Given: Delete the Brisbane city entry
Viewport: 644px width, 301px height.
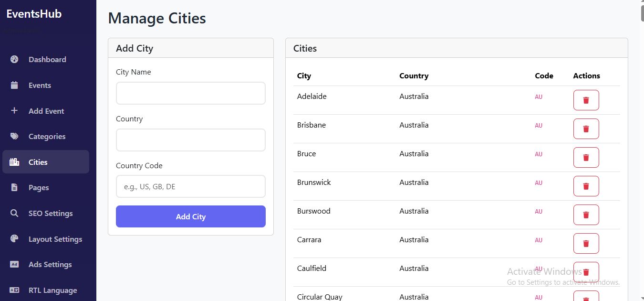Looking at the screenshot, I should pos(586,129).
